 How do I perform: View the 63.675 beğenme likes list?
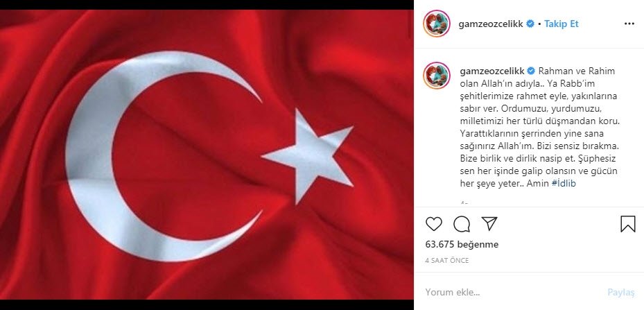point(462,244)
